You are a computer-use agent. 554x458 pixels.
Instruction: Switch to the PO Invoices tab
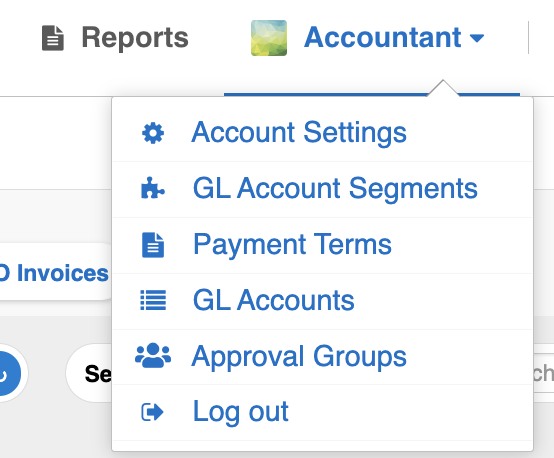[54, 273]
